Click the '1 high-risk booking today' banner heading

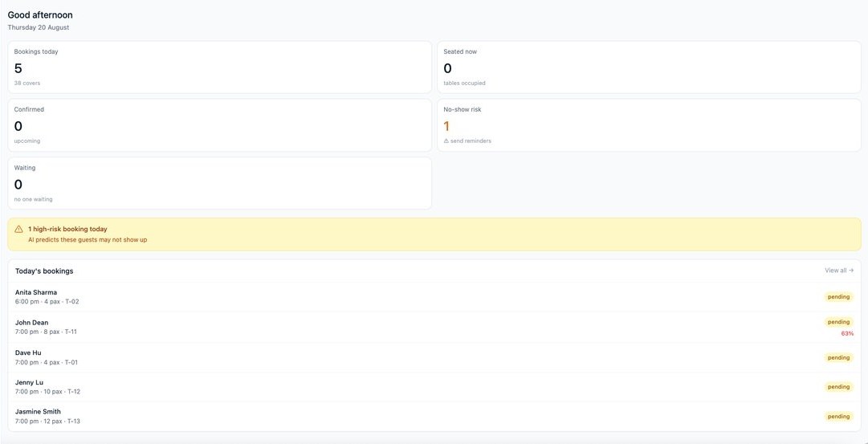point(67,229)
